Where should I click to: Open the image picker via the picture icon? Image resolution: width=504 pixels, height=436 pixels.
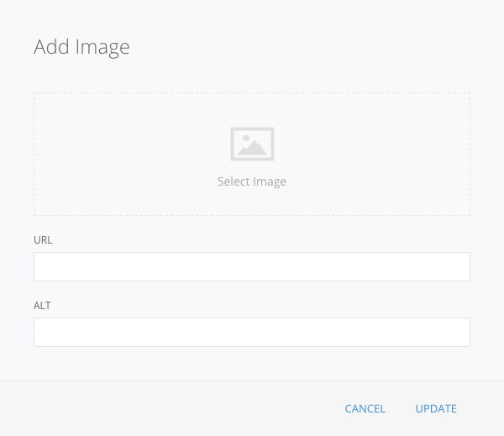(252, 144)
